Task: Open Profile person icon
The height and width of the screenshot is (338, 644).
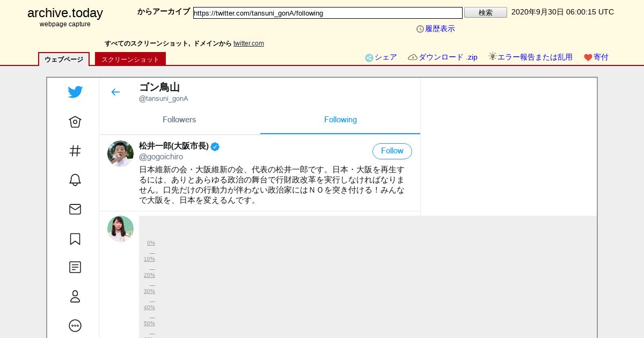Action: pyautogui.click(x=75, y=296)
